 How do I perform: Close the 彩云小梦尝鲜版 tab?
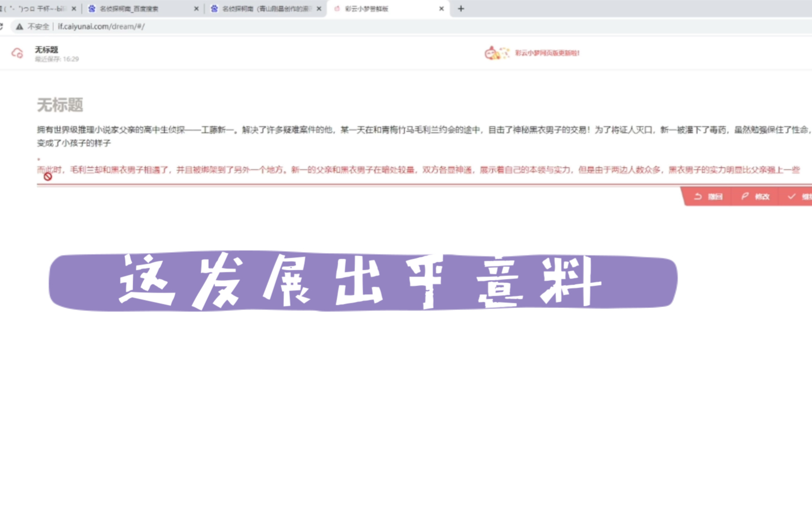pyautogui.click(x=441, y=9)
